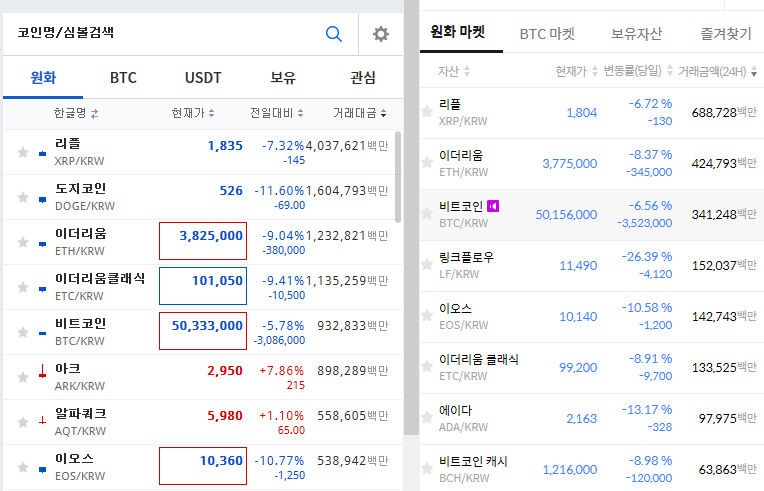
Task: Open 비트코인 캐시 in right market list
Action: click(473, 469)
